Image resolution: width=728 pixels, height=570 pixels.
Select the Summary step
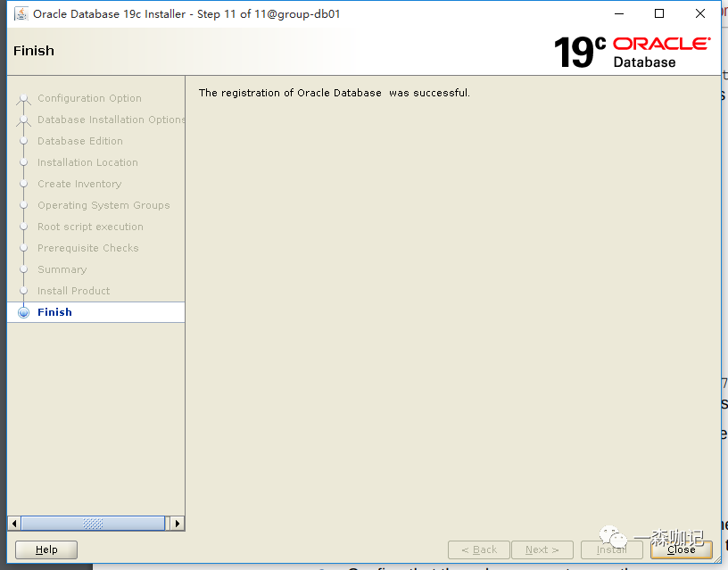pyautogui.click(x=62, y=269)
